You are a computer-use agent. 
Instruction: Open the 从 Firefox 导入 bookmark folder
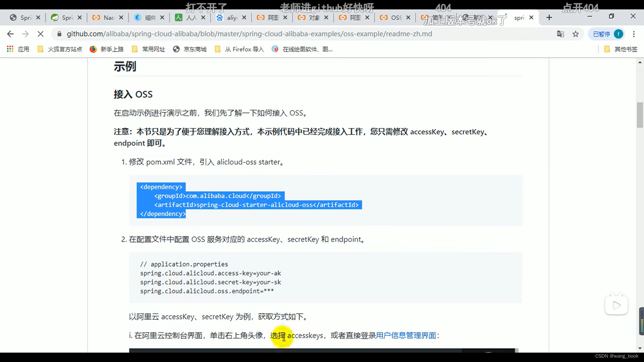239,49
